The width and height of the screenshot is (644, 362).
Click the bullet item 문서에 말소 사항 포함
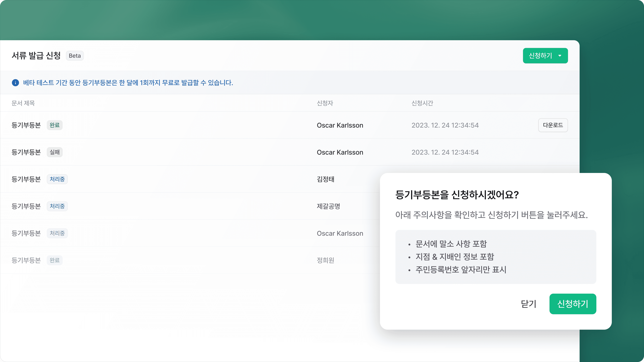pos(451,244)
